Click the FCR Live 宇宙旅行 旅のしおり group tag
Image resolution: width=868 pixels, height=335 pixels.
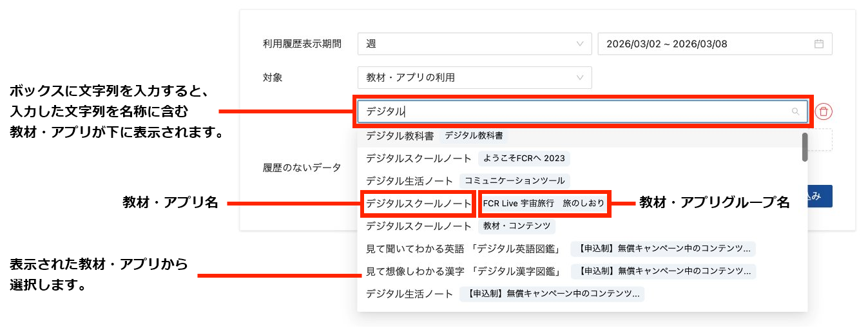click(x=544, y=204)
